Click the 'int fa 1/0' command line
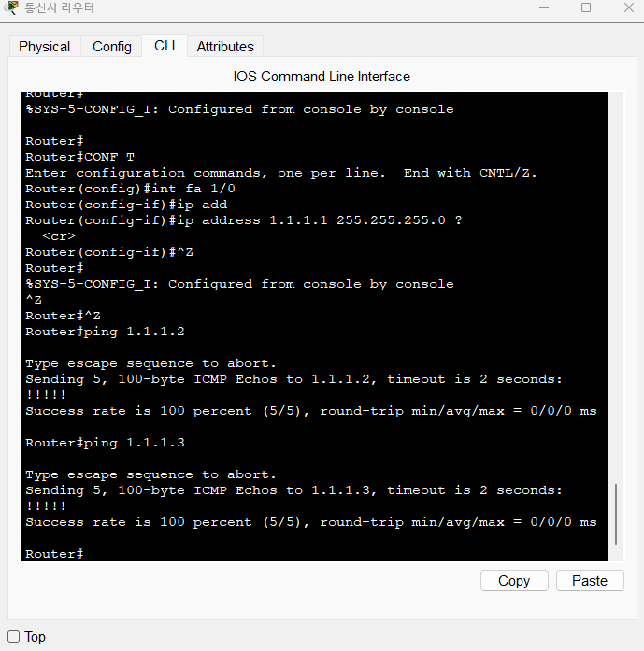644x651 pixels. (130, 189)
